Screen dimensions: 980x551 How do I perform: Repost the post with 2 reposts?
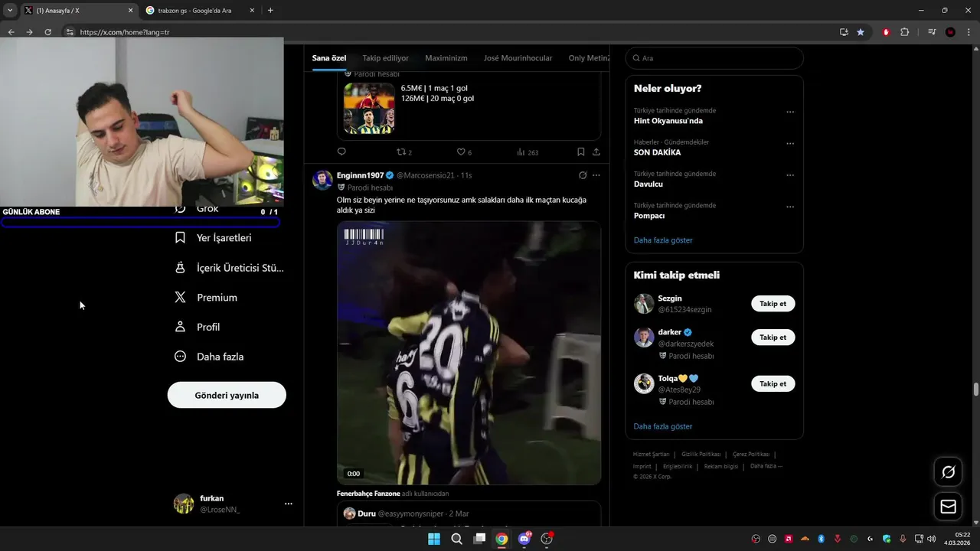403,152
